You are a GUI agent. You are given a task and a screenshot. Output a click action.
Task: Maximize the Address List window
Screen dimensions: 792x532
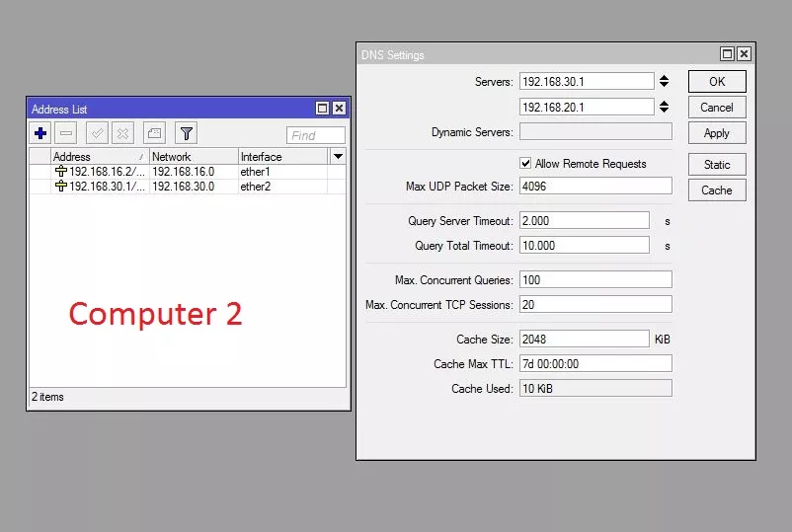point(322,108)
